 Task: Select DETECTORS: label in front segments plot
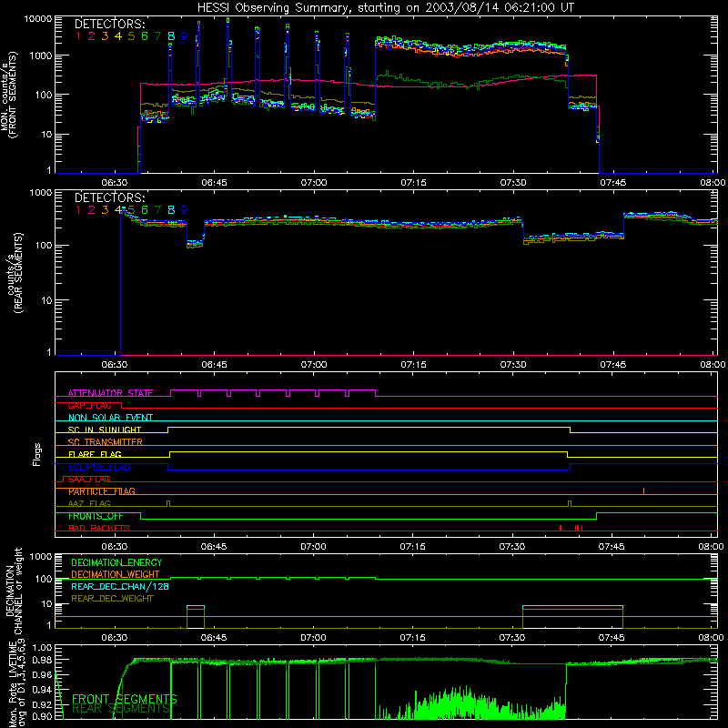tap(109, 24)
